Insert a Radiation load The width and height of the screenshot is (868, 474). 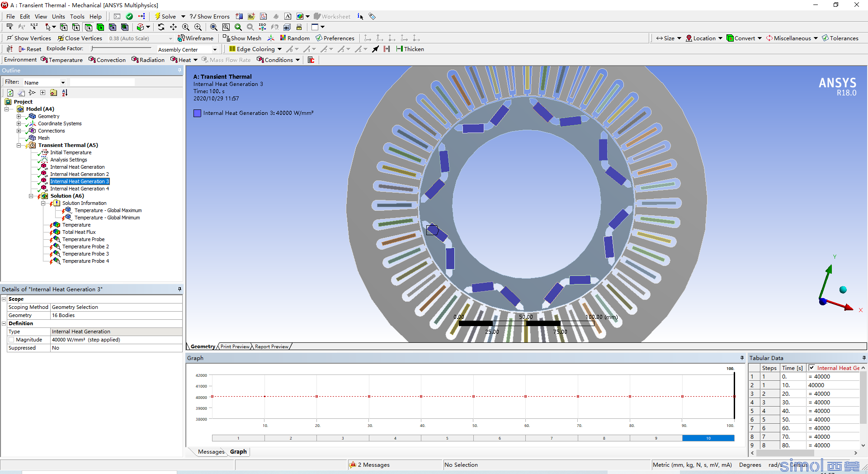pyautogui.click(x=148, y=60)
